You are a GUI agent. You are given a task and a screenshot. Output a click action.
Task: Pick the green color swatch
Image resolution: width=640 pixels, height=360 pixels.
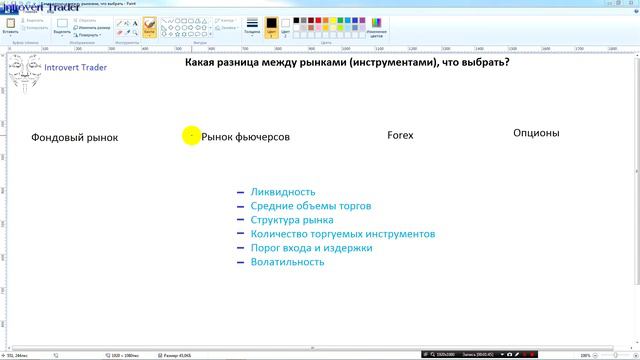[x=340, y=20]
